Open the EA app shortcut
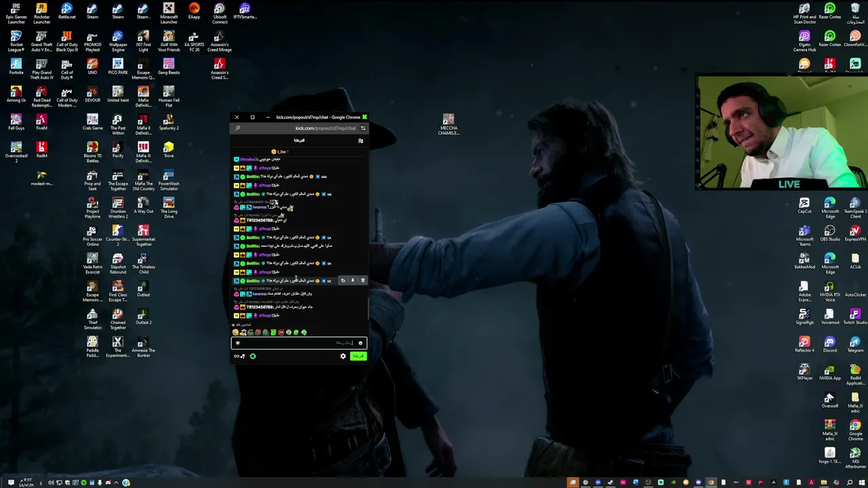The width and height of the screenshot is (868, 488). coord(194,11)
